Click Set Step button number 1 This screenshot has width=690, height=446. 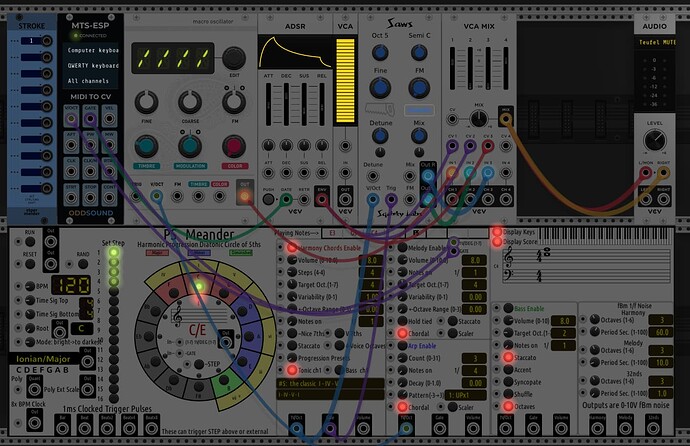pyautogui.click(x=114, y=252)
